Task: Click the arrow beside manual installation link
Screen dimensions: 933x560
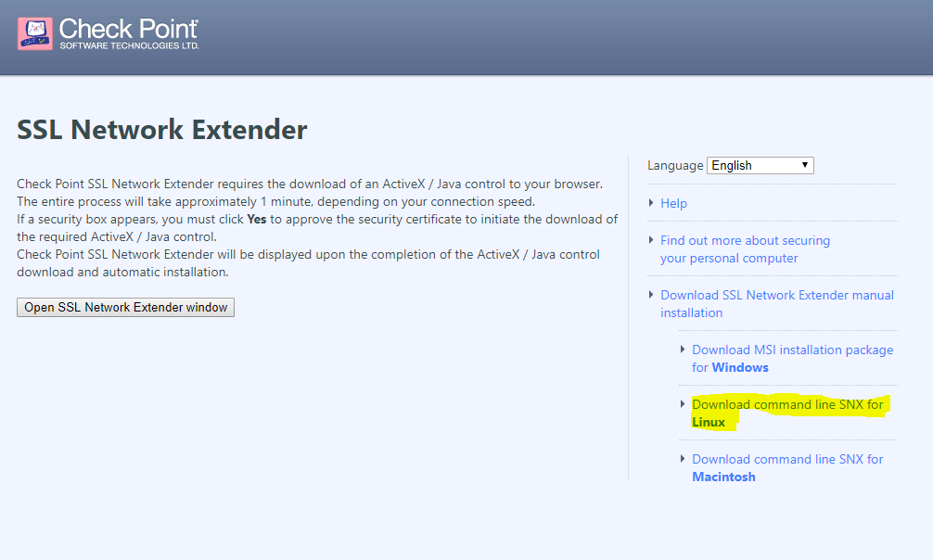Action: pyautogui.click(x=651, y=295)
